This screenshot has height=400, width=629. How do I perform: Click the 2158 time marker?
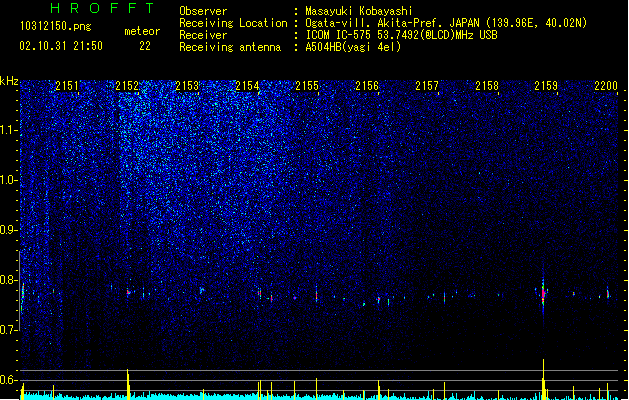pos(487,86)
